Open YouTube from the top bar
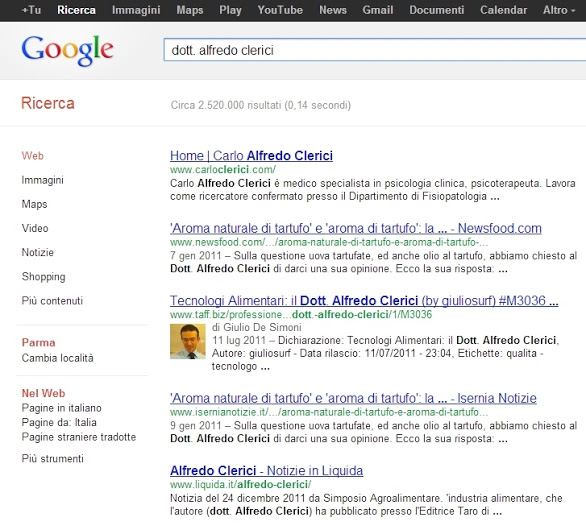The width and height of the screenshot is (586, 530). coord(280,10)
